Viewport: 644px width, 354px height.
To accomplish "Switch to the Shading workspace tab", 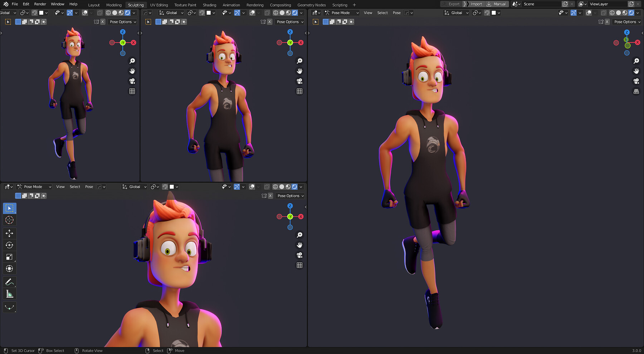I will tap(209, 5).
